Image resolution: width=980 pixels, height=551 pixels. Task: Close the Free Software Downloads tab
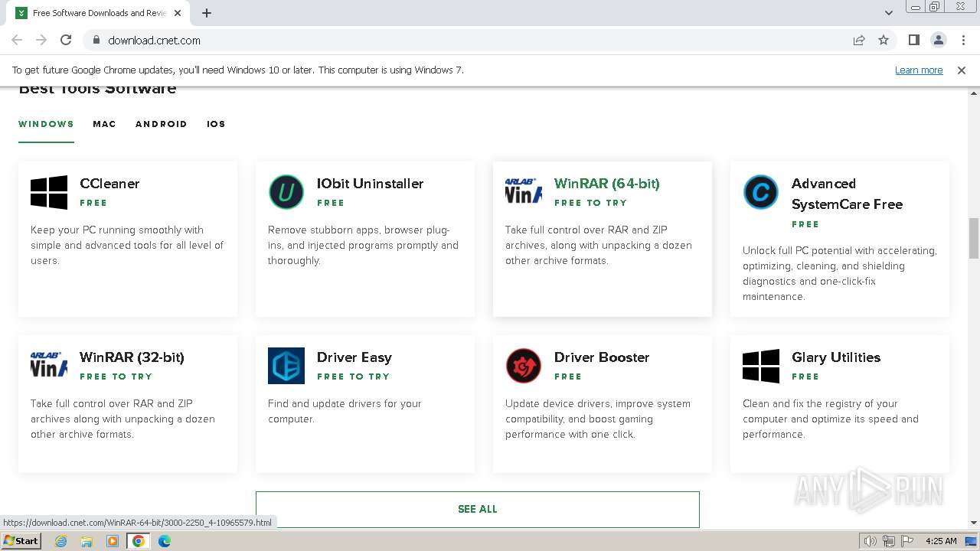tap(178, 13)
